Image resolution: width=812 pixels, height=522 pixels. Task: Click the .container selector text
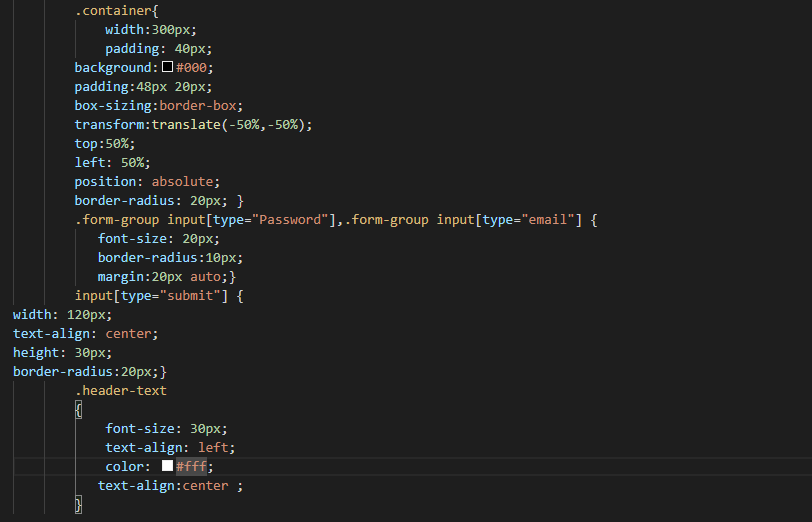[113, 10]
